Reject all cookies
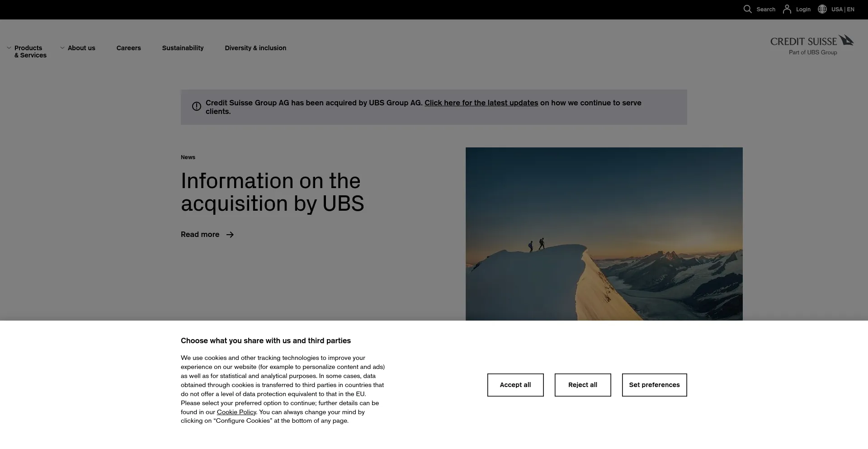 coord(583,385)
